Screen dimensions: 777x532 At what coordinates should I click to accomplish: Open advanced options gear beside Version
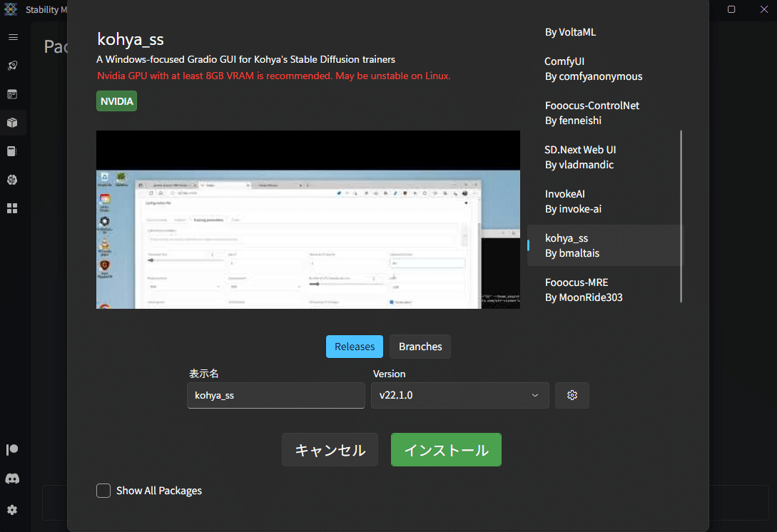click(x=572, y=395)
